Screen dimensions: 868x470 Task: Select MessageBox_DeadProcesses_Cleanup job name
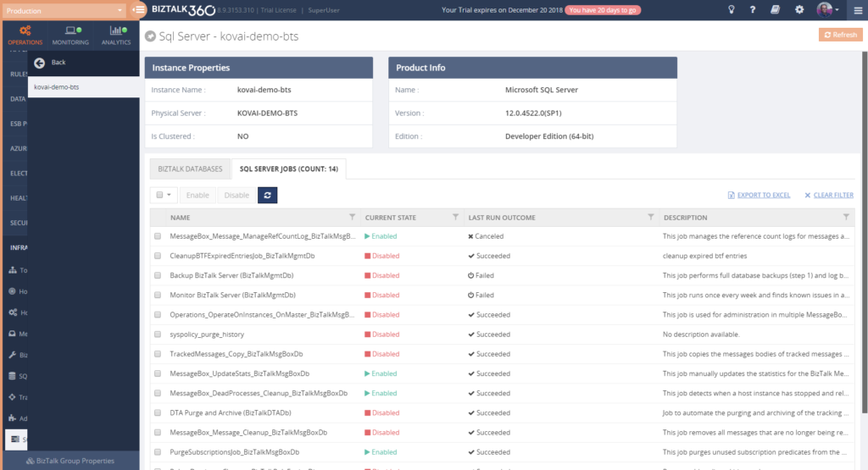[x=259, y=393]
